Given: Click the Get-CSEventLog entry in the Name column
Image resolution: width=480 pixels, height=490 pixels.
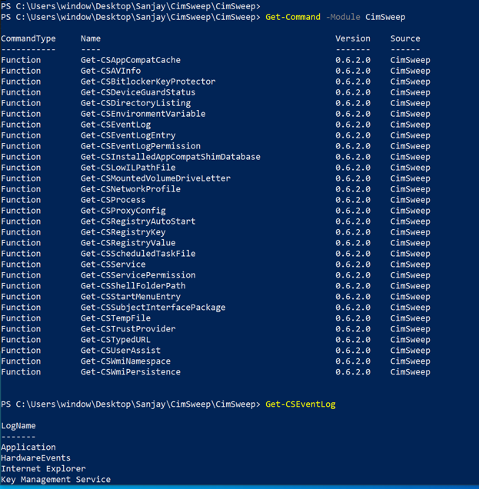Looking at the screenshot, I should click(115, 125).
